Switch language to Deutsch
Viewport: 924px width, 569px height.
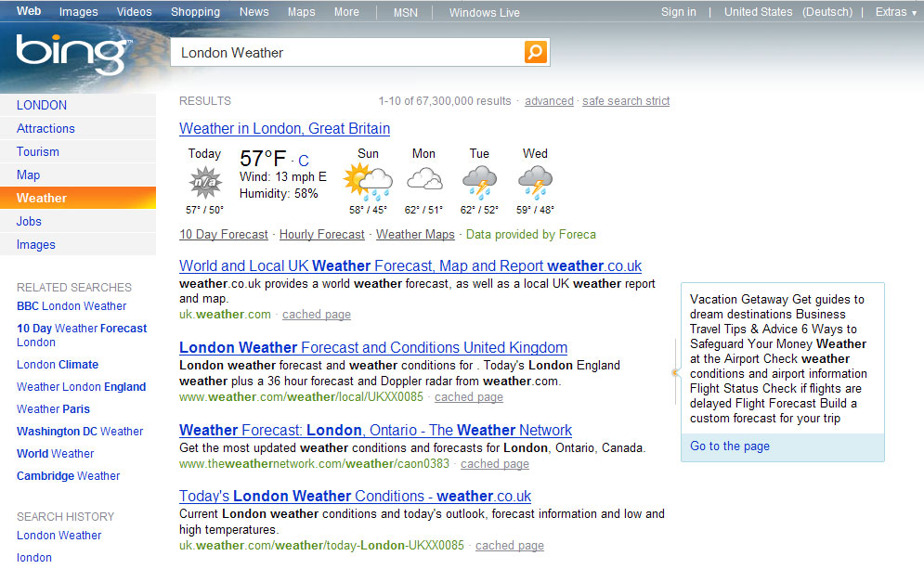[x=827, y=12]
